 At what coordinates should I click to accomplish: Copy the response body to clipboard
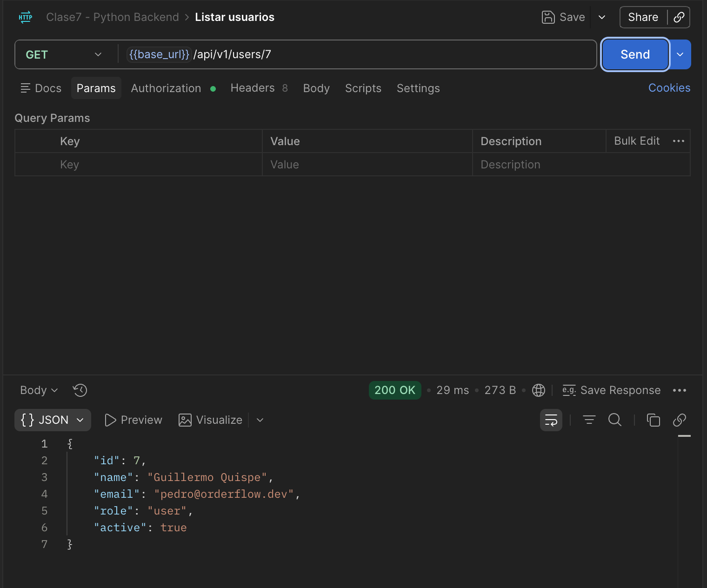coord(654,420)
